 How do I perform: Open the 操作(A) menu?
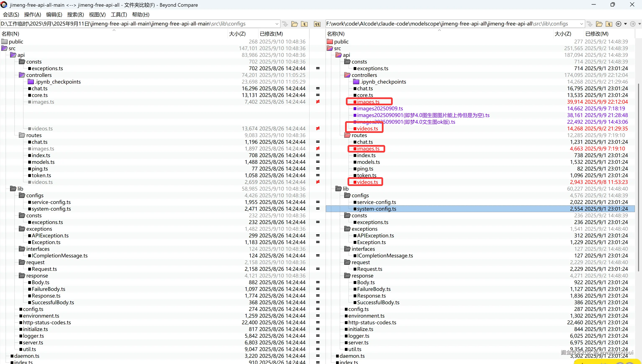coord(33,14)
